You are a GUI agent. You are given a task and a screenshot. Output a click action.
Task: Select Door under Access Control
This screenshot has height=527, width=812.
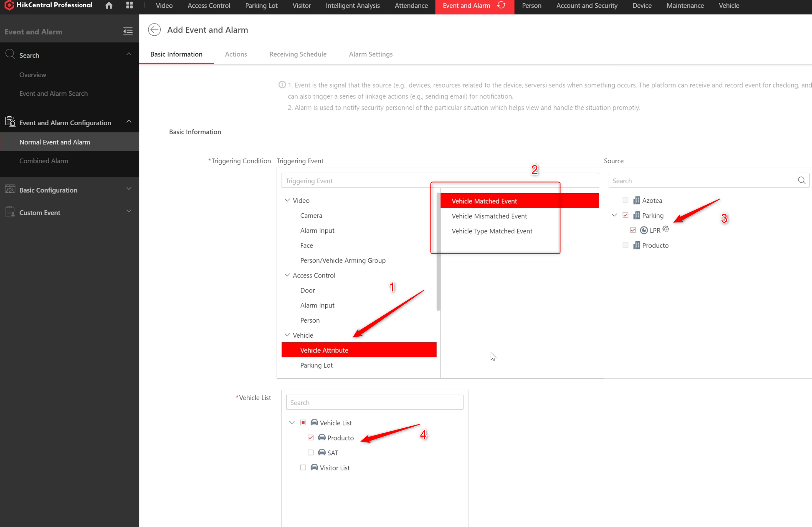click(308, 290)
